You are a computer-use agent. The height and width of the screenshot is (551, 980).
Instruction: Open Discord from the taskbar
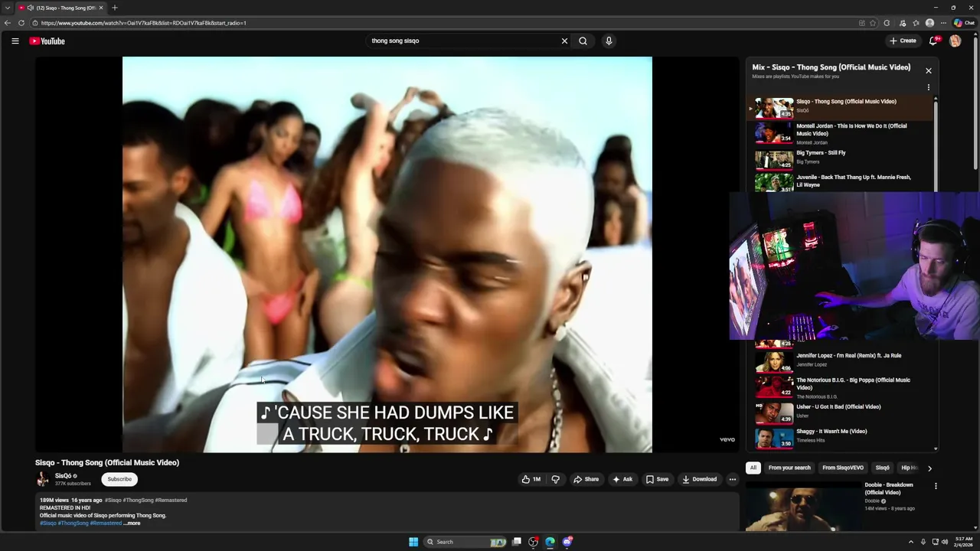567,542
